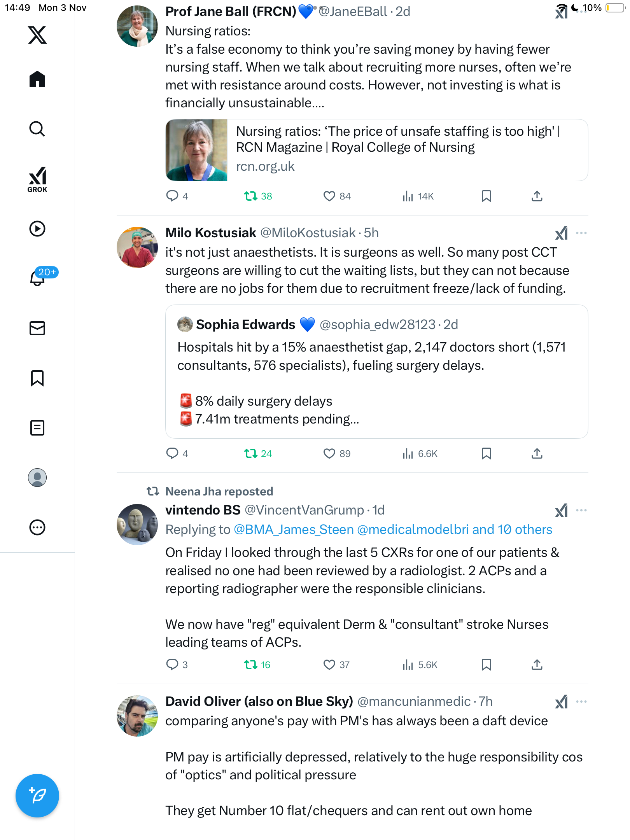This screenshot has width=630, height=840.
Task: Open direct messages envelope
Action: pos(37,328)
